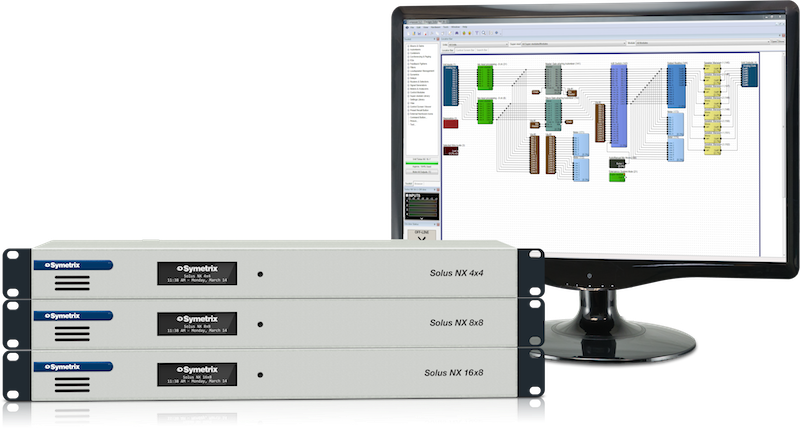Viewport: 800px width, 428px height.
Task: Open the Units dropdown in Locator Bar
Action: point(478,44)
